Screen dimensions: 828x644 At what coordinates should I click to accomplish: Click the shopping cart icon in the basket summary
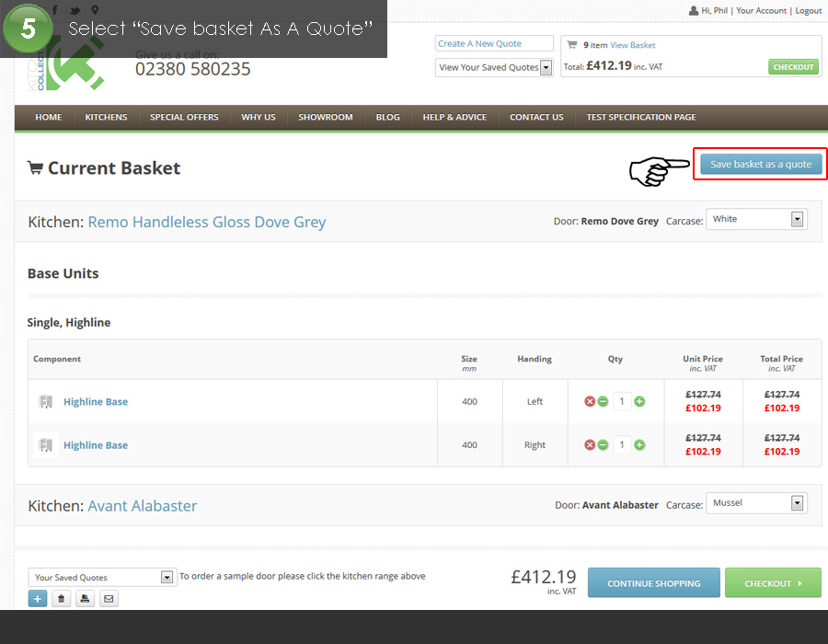(572, 45)
